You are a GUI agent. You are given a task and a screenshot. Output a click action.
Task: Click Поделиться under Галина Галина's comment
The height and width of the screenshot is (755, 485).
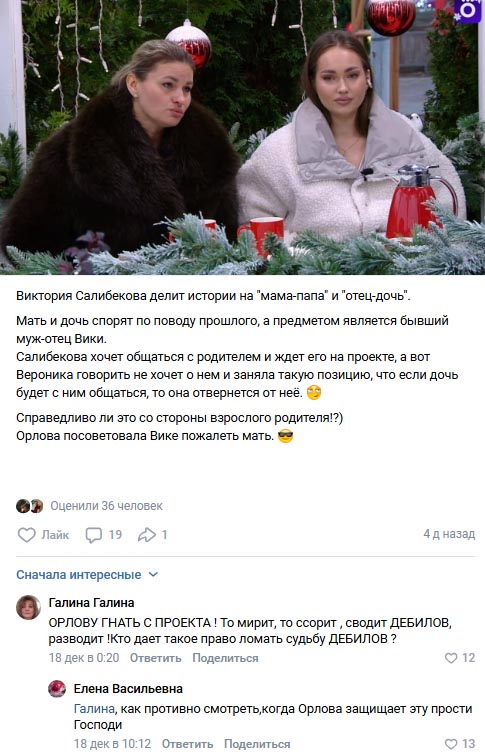pos(225,658)
